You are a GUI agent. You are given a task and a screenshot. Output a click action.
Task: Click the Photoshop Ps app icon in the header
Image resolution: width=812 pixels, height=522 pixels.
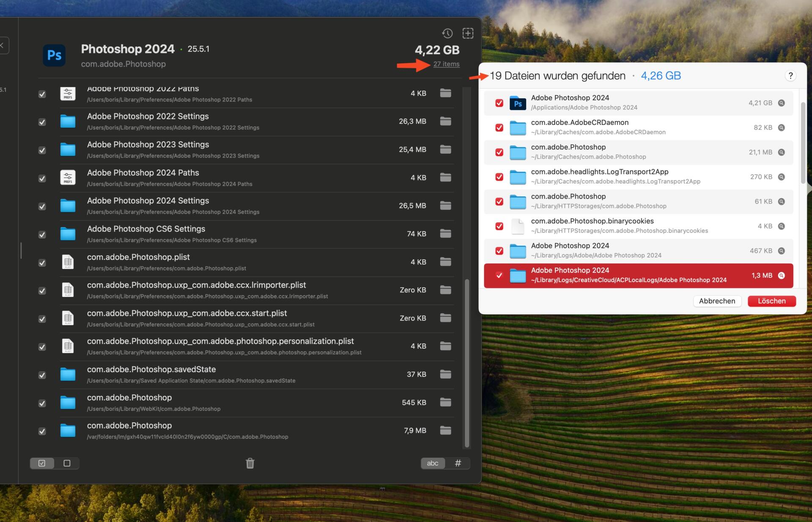click(54, 55)
